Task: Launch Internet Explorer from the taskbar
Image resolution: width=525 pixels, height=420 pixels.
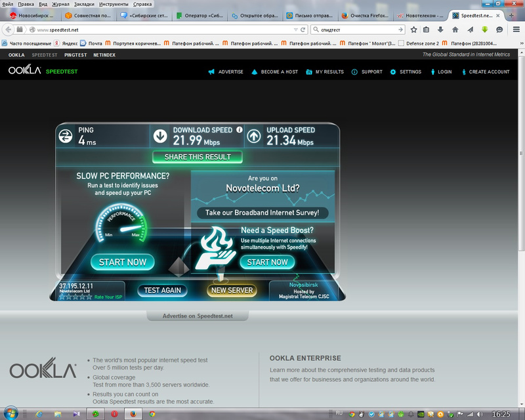Action: 39,414
